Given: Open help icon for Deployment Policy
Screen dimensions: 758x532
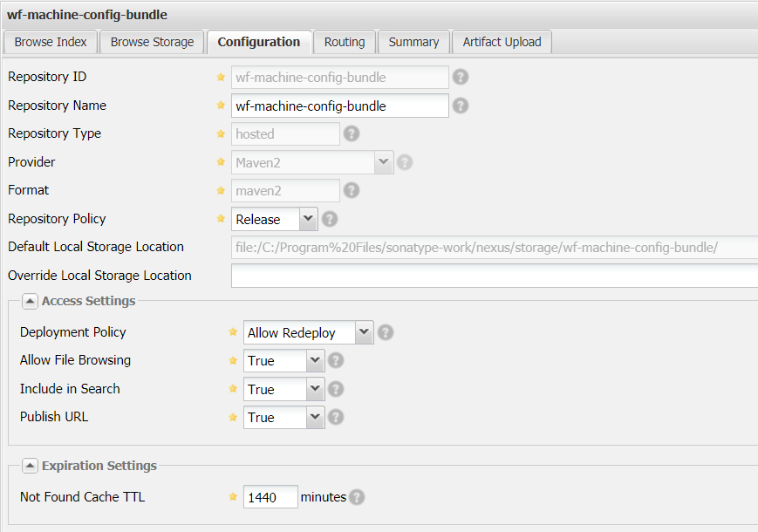Looking at the screenshot, I should coord(386,332).
